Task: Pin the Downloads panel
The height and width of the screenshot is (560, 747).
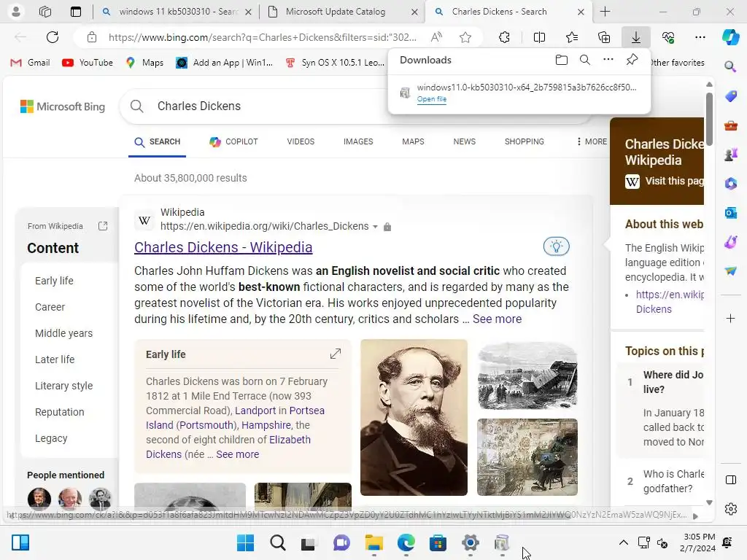Action: (x=632, y=60)
